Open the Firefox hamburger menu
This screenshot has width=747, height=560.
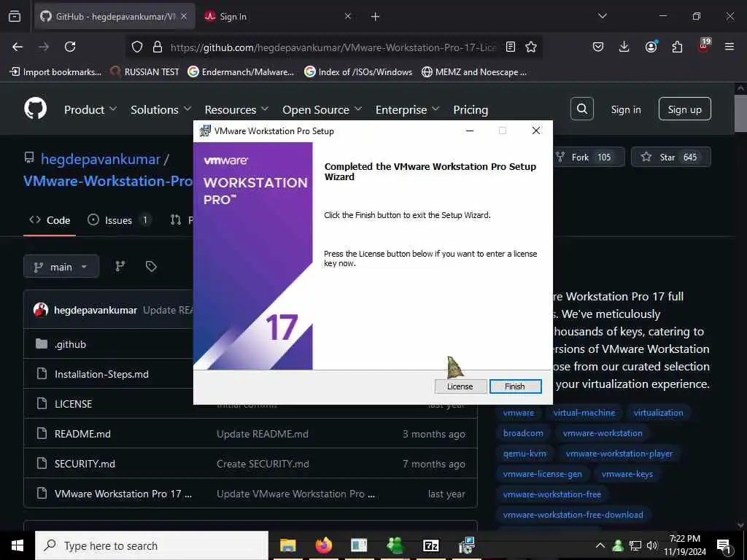tap(729, 47)
